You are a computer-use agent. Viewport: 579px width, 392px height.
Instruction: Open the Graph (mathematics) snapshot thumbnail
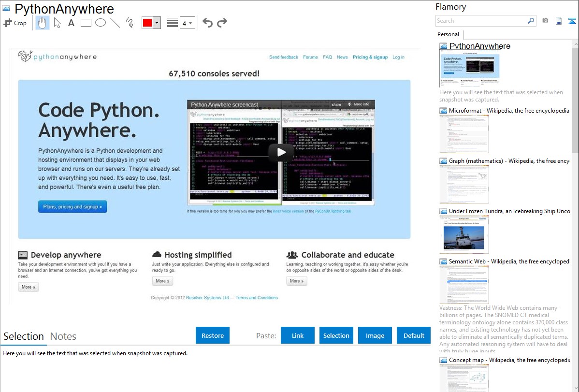(x=464, y=184)
